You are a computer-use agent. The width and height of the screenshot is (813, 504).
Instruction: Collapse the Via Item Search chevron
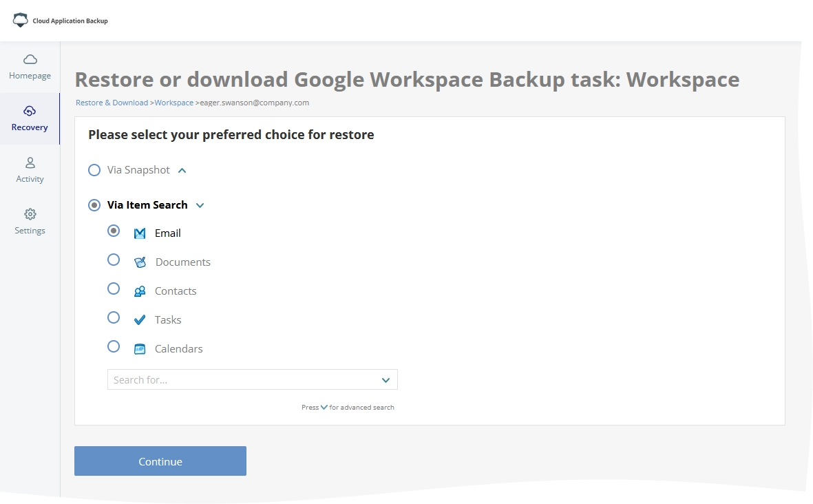click(200, 205)
